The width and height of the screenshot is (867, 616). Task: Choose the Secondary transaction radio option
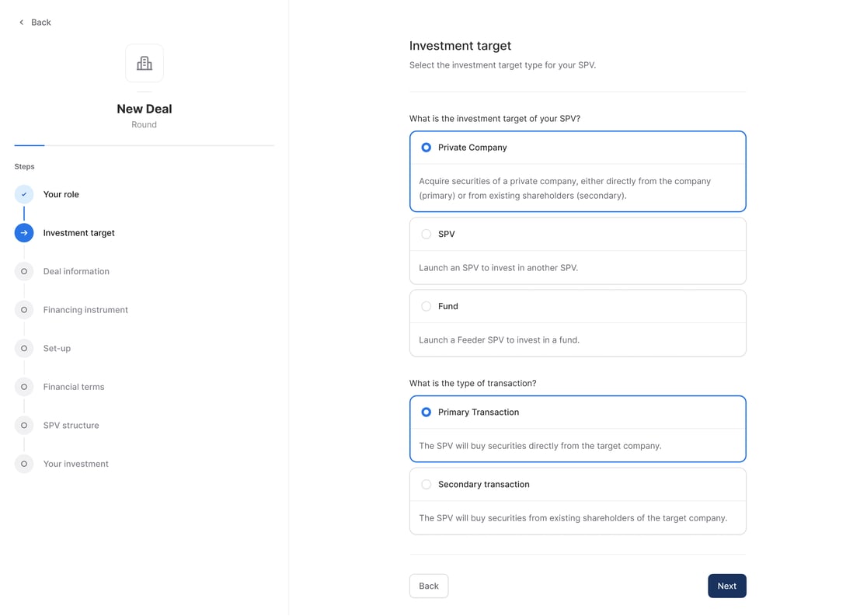(x=427, y=485)
